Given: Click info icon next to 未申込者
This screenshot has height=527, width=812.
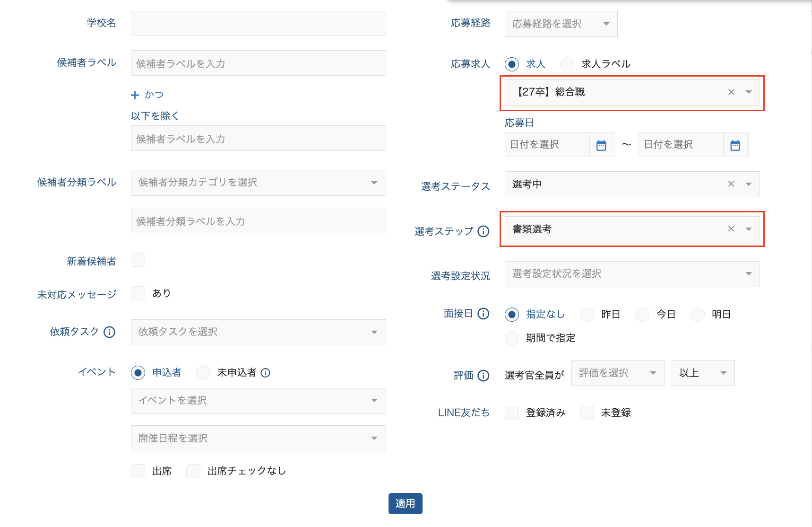Looking at the screenshot, I should pos(266,373).
